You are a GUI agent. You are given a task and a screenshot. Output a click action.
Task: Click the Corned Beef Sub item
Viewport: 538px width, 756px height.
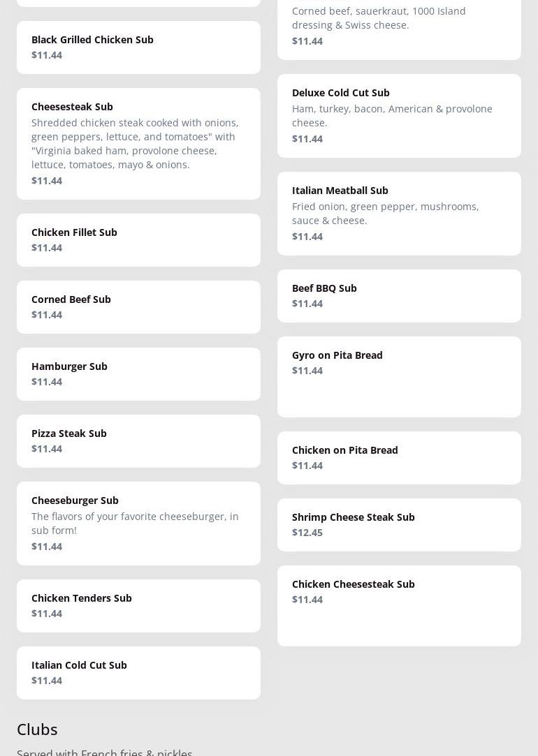pos(138,306)
